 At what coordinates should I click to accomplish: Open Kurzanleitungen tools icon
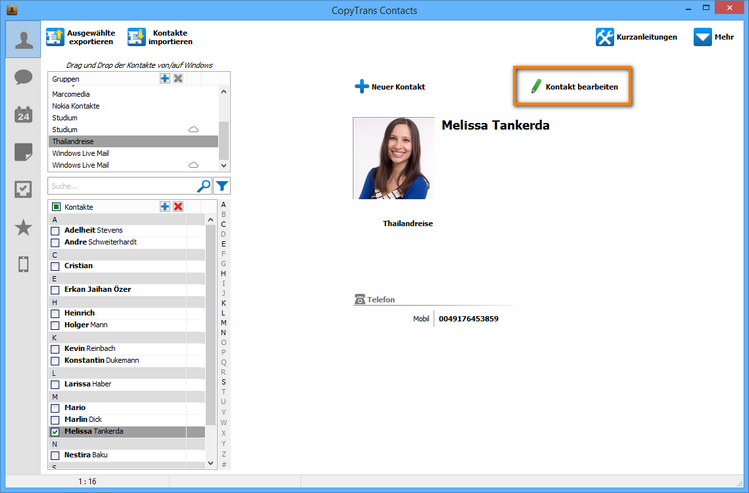click(604, 37)
